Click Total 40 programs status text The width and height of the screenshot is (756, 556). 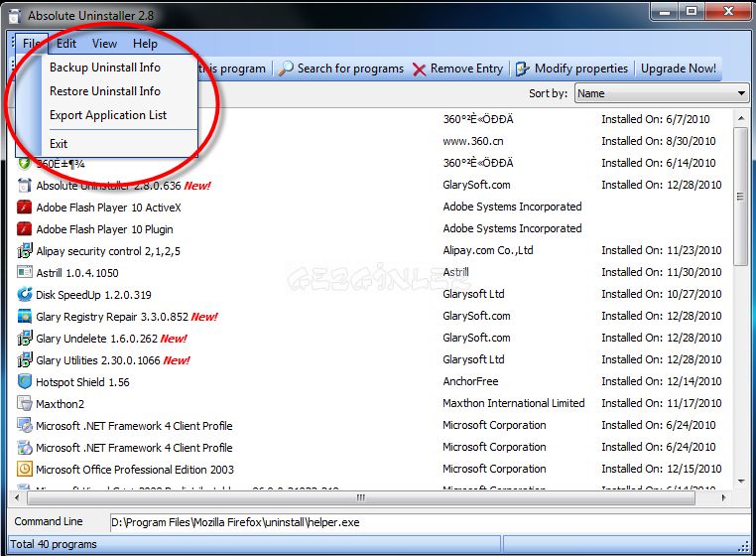54,544
